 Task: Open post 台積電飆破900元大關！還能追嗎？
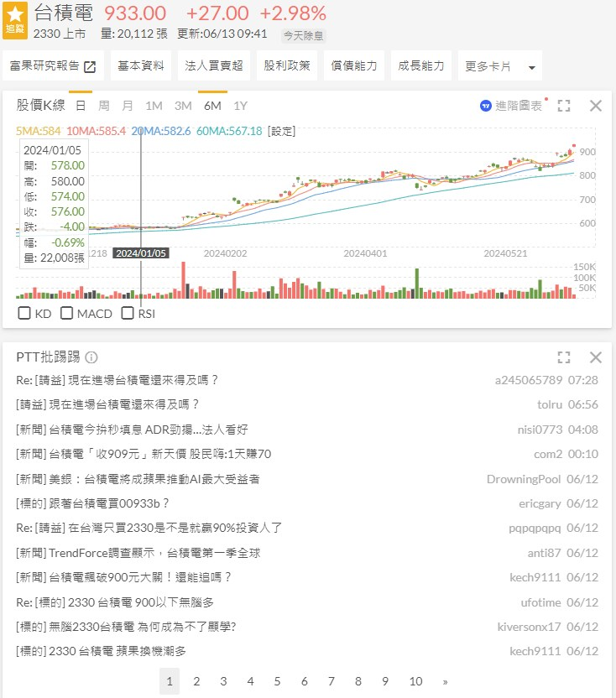pyautogui.click(x=124, y=577)
